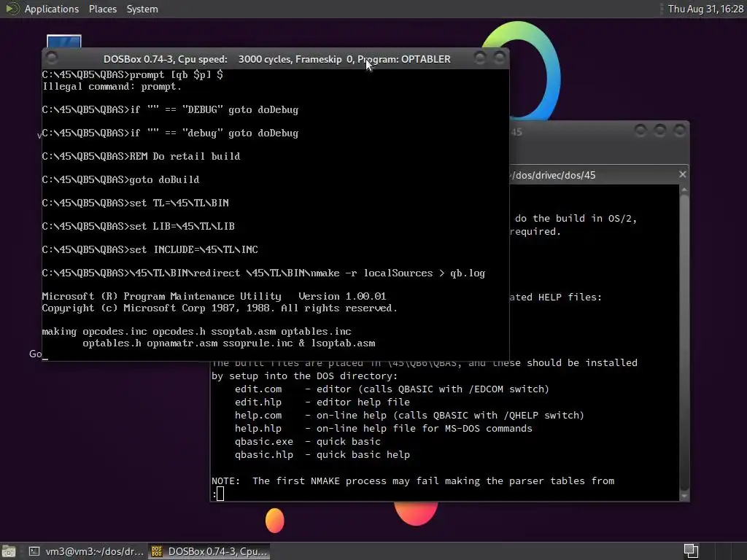Click the 'making opcodes.inc' line in DOSBox
747x560 pixels.
(196, 332)
